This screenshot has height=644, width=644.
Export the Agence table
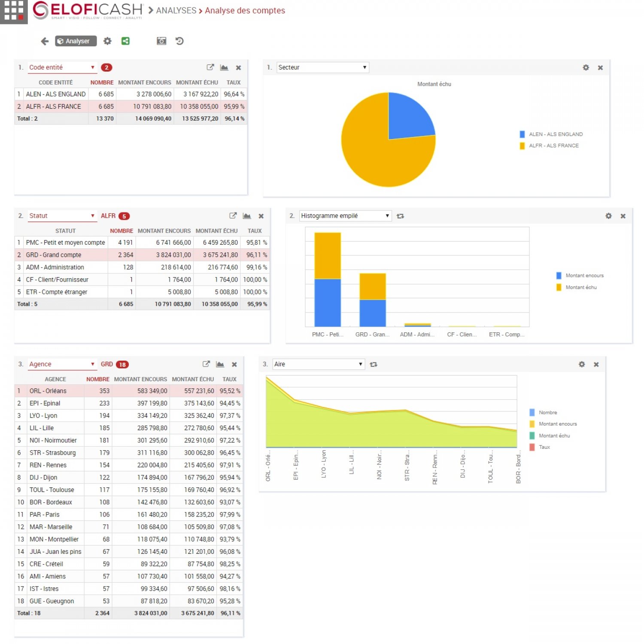pyautogui.click(x=206, y=364)
